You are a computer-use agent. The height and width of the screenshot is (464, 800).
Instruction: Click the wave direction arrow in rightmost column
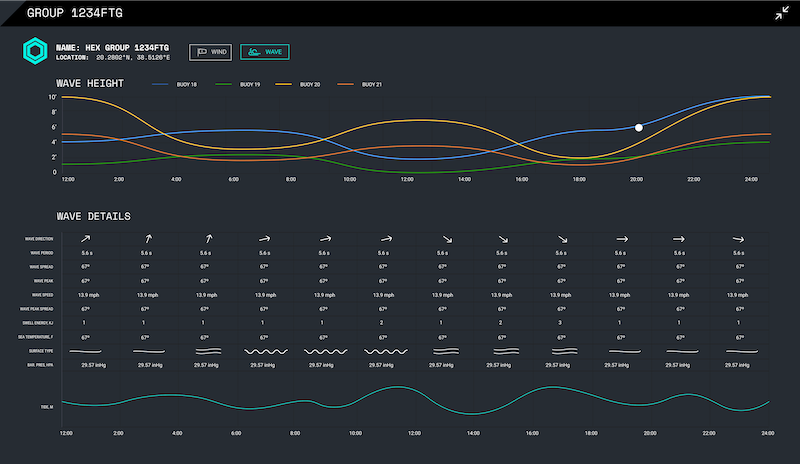[738, 239]
